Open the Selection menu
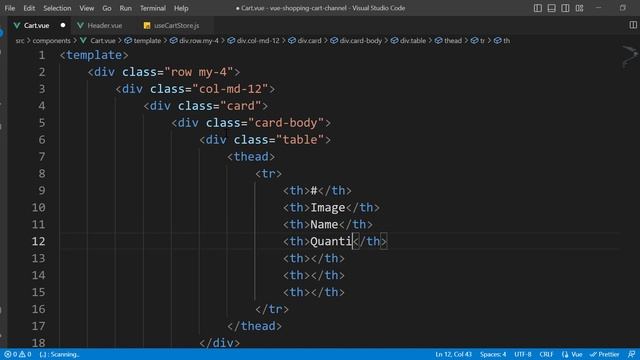The image size is (640, 360). pyautogui.click(x=57, y=8)
